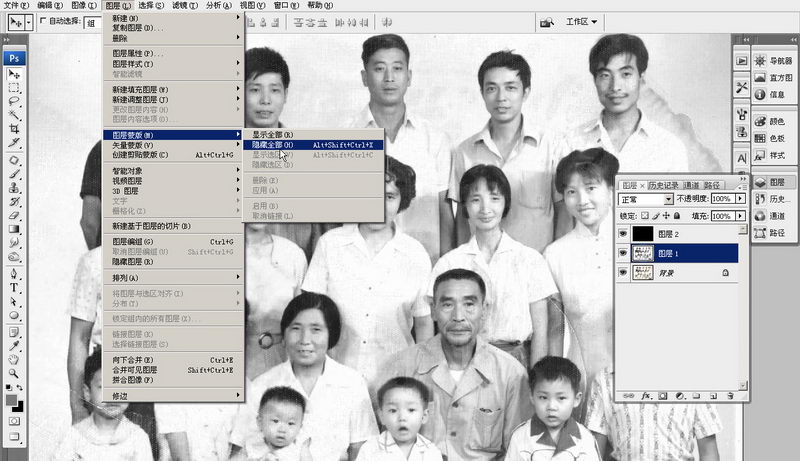Open the tool preset picker arrow
The height and width of the screenshot is (461, 800).
click(x=29, y=22)
